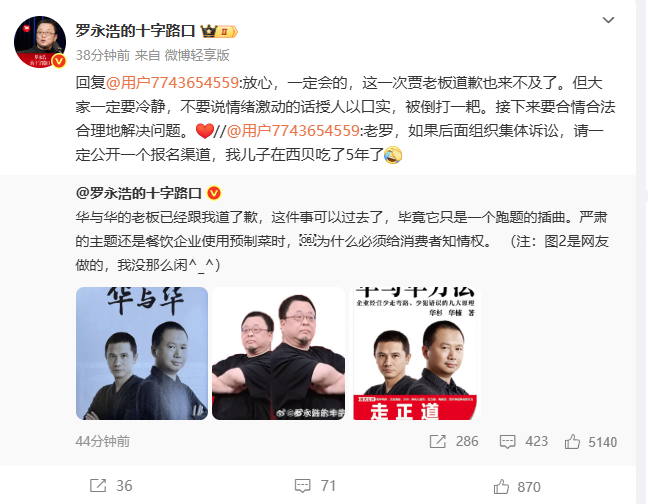This screenshot has width=648, height=504.
Task: Click the crown membership level badge
Action: coord(219,31)
